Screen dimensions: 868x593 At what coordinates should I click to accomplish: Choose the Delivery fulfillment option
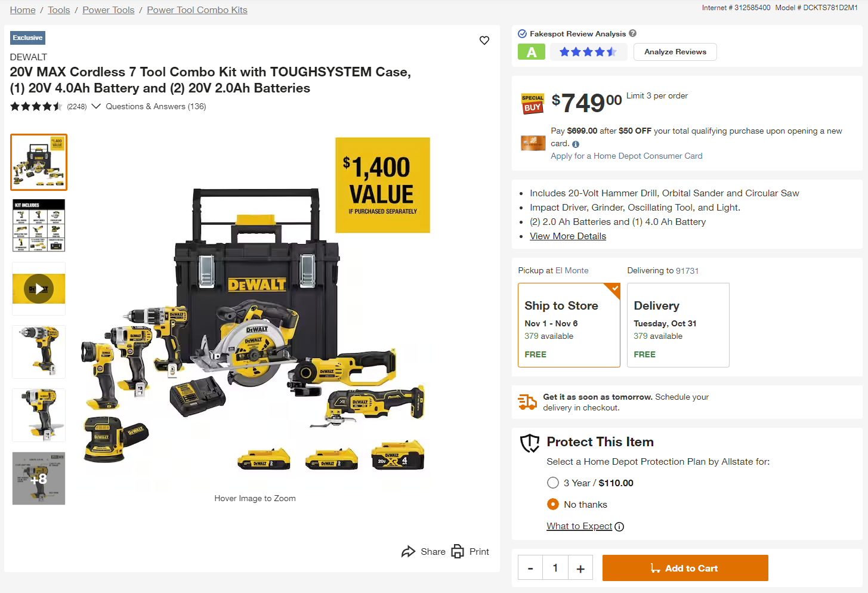678,325
